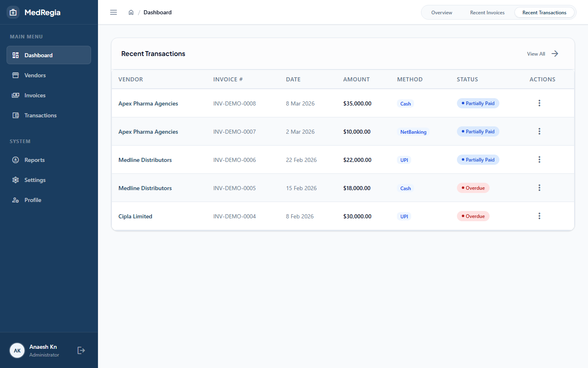588x368 pixels.
Task: Open actions menu for INV-DEMO-0005
Action: 539,188
